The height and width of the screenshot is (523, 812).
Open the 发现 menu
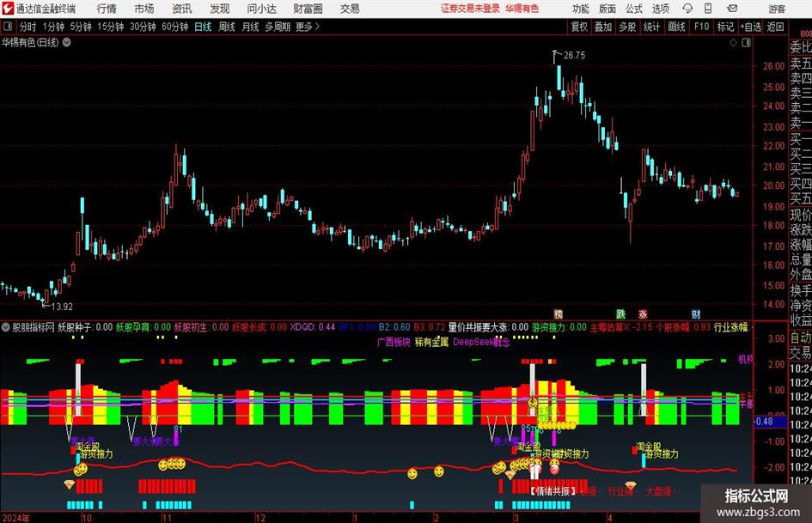click(x=220, y=9)
